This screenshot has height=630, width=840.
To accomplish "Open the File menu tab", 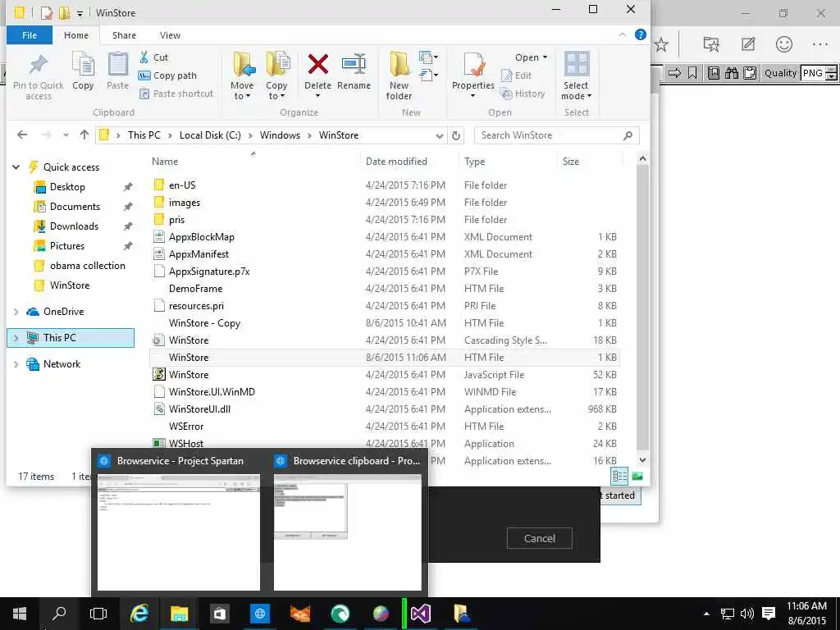I will (x=30, y=35).
